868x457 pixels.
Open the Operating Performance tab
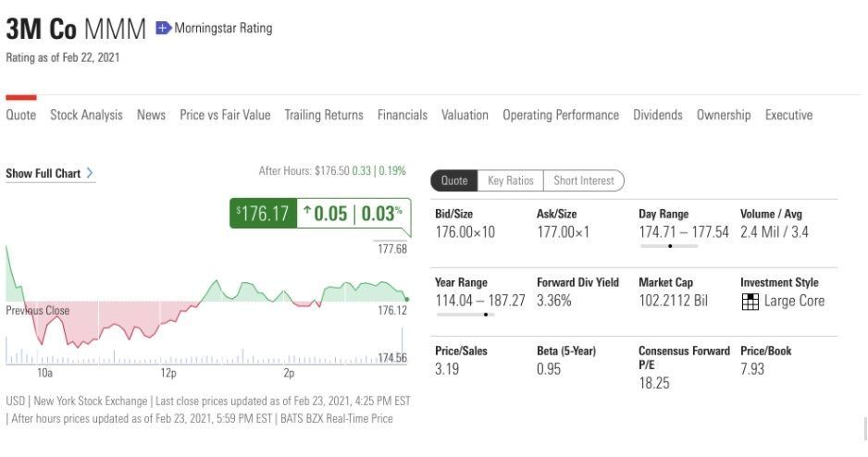[x=561, y=115]
